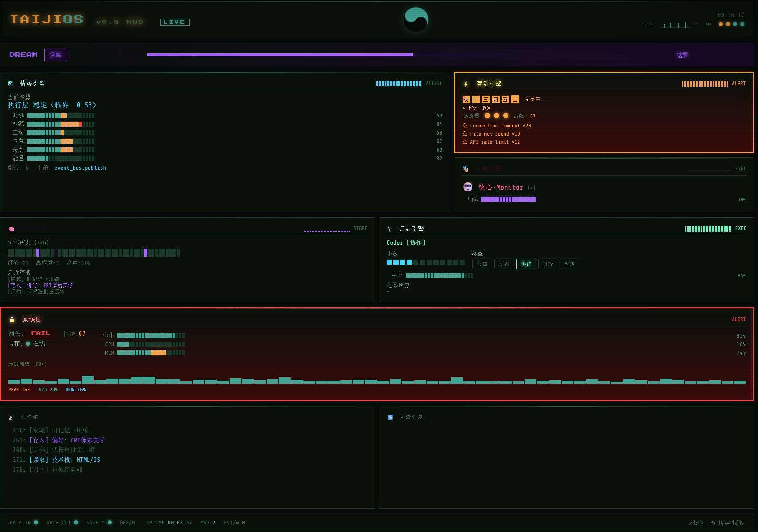This screenshot has width=758, height=532.
Task: Click the robot avatar next to 核心·Monitor
Action: (468, 187)
